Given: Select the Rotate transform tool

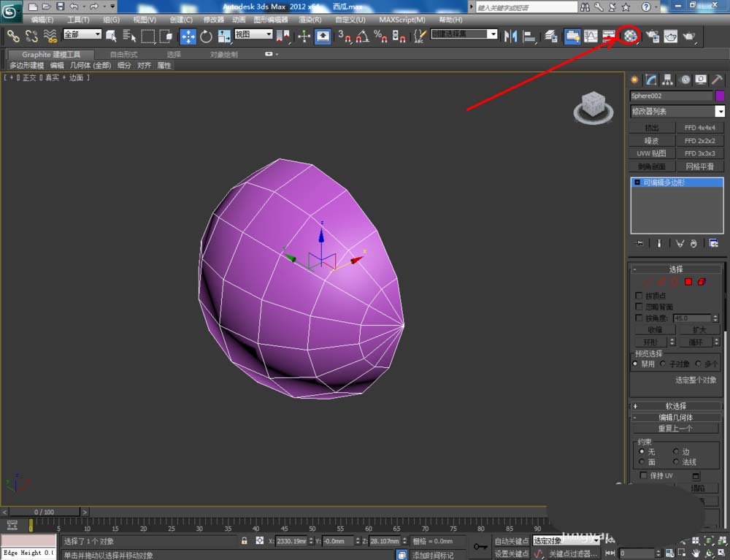Looking at the screenshot, I should click(x=206, y=36).
